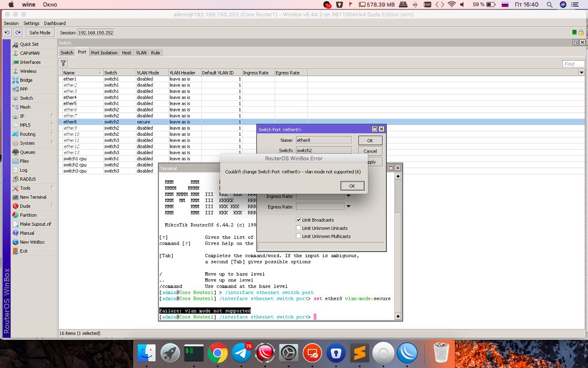The image size is (588, 368).
Task: Open New WinBox from sidebar
Action: click(x=32, y=242)
